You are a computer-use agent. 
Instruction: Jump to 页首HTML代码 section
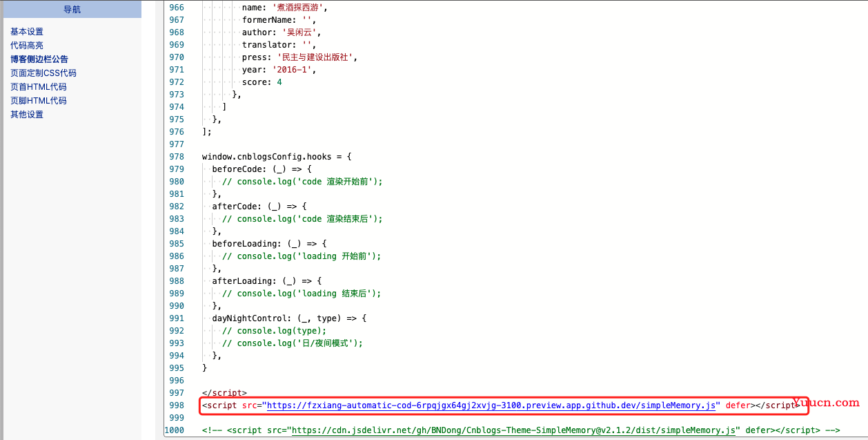(39, 87)
